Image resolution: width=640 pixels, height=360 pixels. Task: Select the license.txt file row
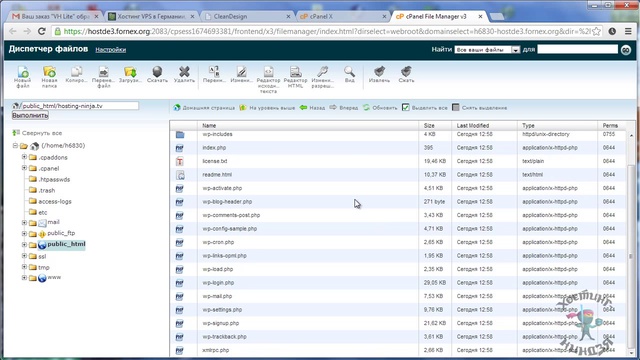(x=398, y=161)
